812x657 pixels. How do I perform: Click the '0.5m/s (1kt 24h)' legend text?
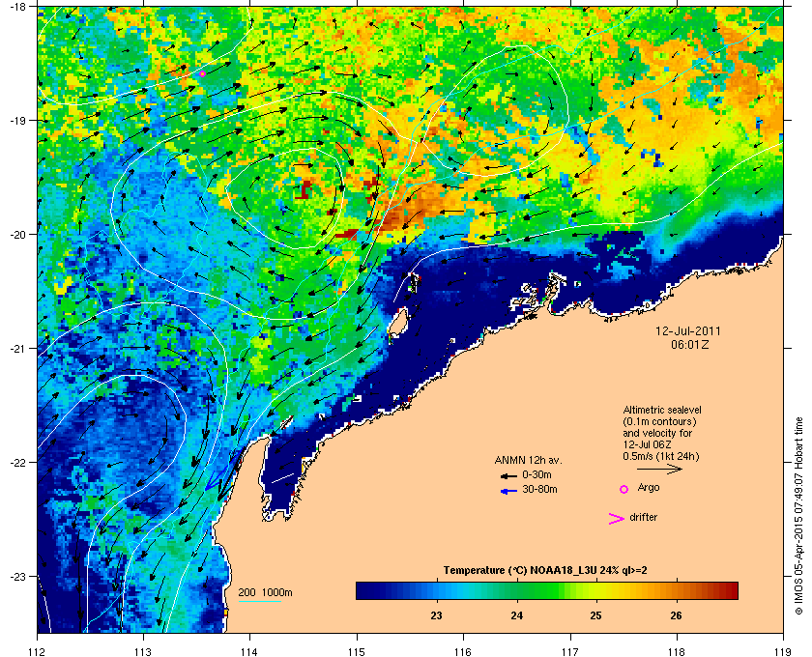pyautogui.click(x=661, y=456)
